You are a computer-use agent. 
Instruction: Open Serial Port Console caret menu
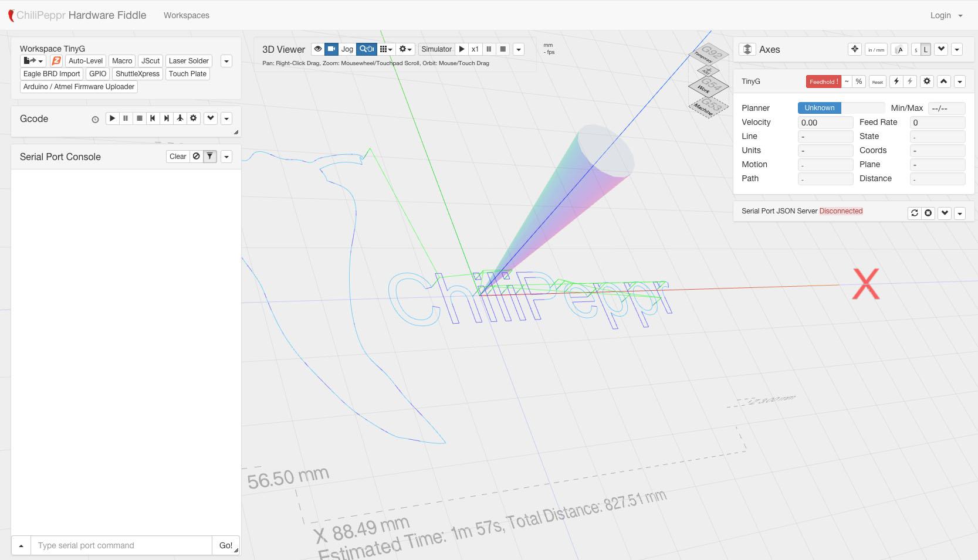pos(226,157)
